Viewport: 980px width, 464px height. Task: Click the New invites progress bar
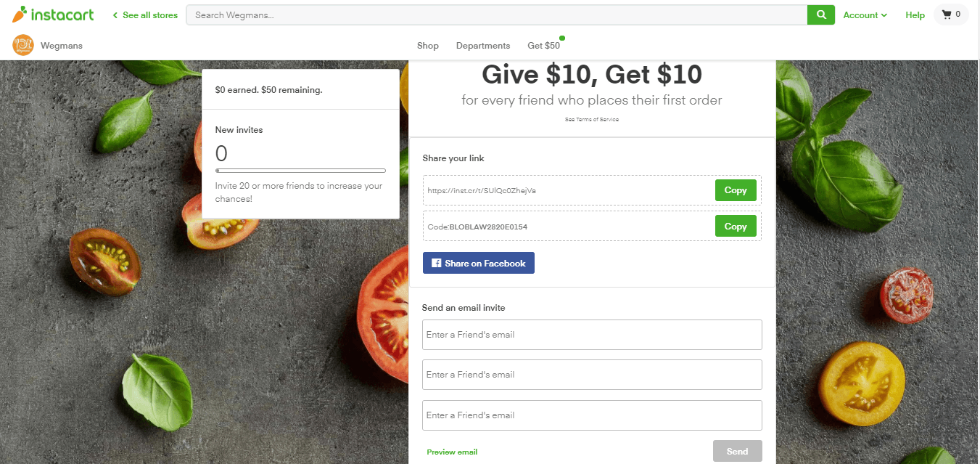click(300, 171)
